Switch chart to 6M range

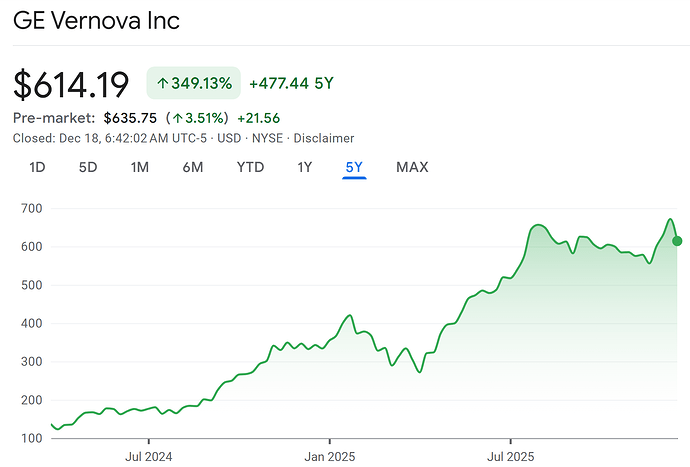coord(193,167)
